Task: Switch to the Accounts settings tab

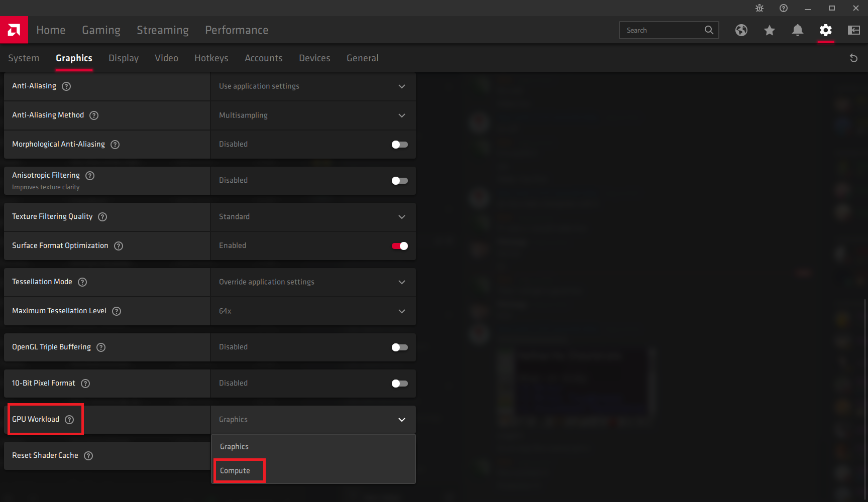Action: pos(264,58)
